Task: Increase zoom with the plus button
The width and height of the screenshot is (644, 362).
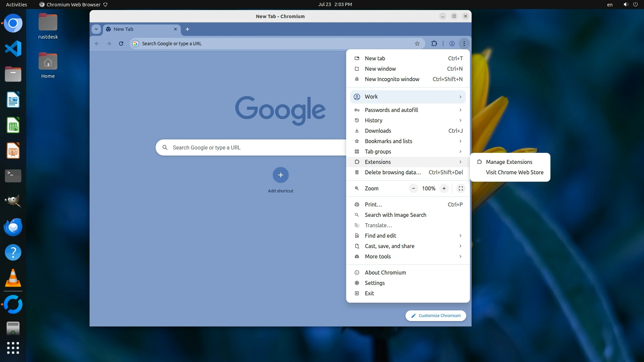Action: 444,188
